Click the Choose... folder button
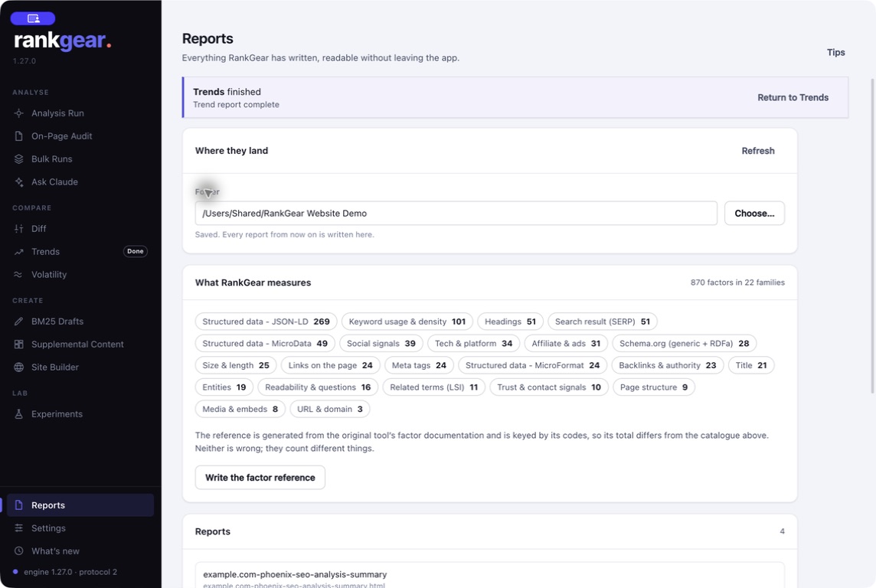876x588 pixels. click(754, 214)
